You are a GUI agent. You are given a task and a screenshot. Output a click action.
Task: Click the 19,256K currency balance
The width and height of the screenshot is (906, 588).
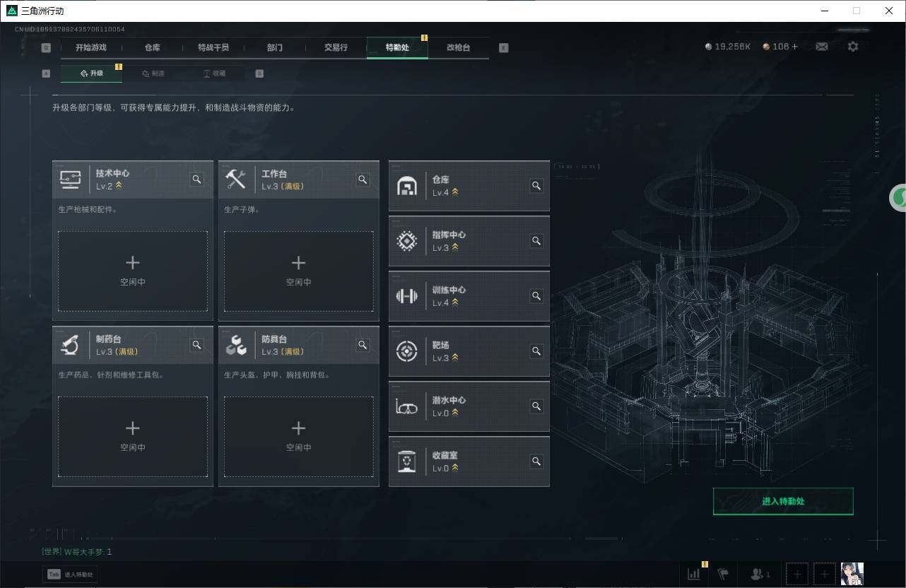pyautogui.click(x=728, y=47)
